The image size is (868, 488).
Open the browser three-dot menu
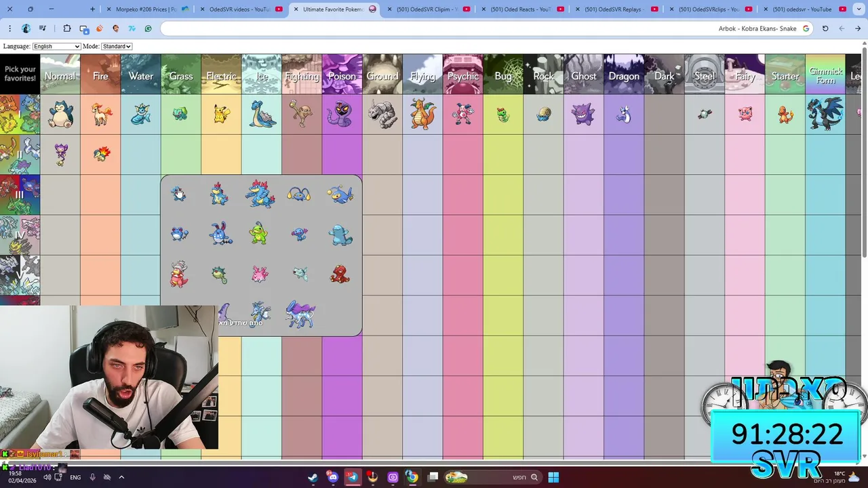click(9, 28)
